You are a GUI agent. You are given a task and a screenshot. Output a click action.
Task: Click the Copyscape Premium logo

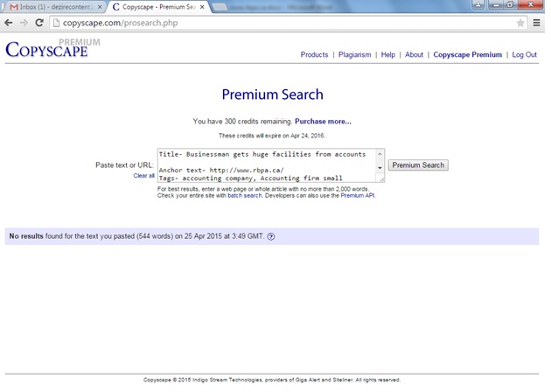[x=52, y=48]
